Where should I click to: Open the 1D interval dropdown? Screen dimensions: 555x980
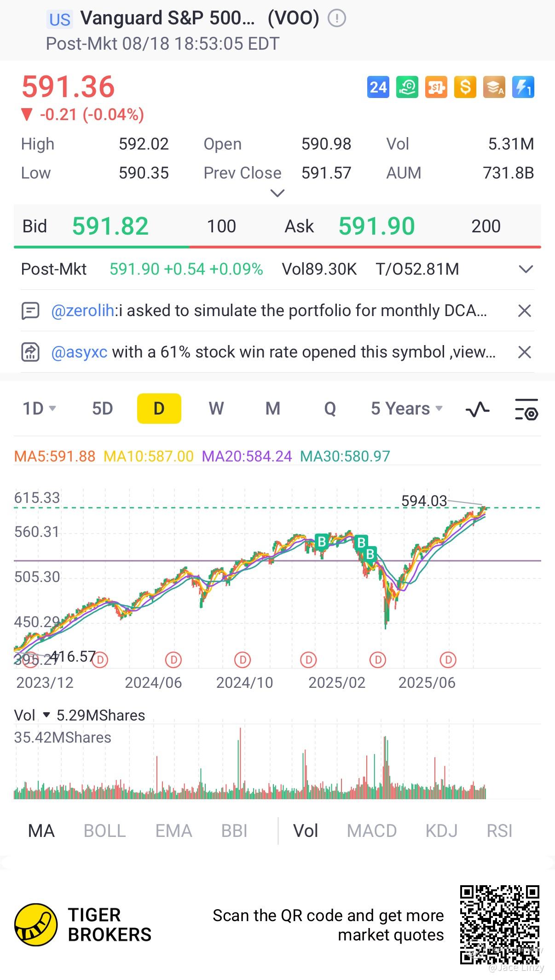(x=40, y=409)
